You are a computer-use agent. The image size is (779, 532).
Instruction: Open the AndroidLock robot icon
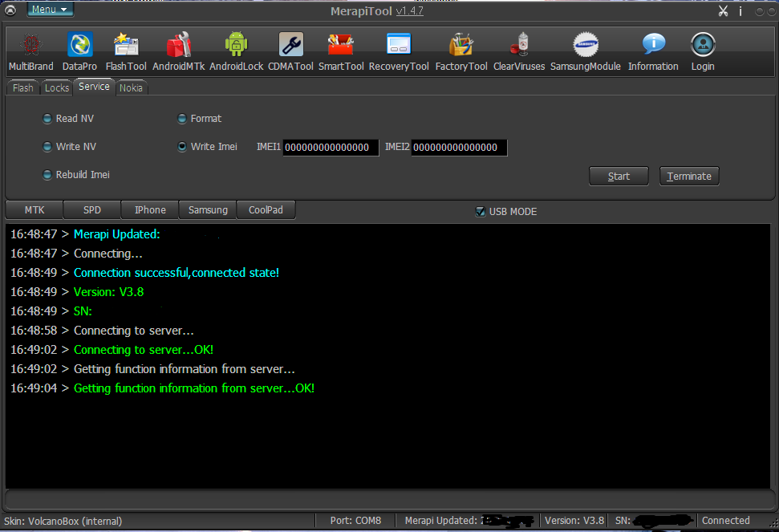point(236,45)
